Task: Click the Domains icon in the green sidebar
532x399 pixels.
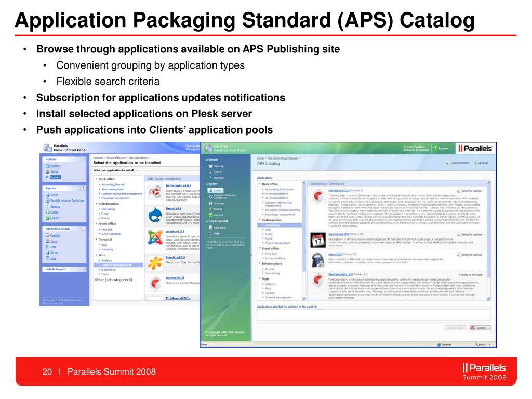Action: click(211, 178)
